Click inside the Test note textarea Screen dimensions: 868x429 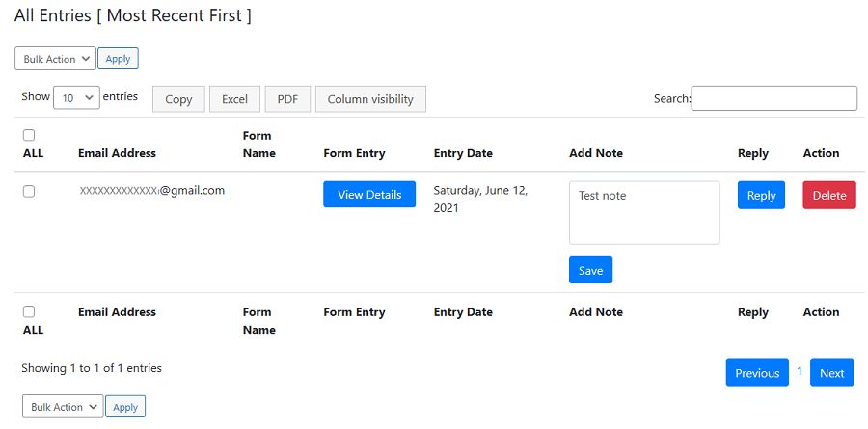[644, 213]
